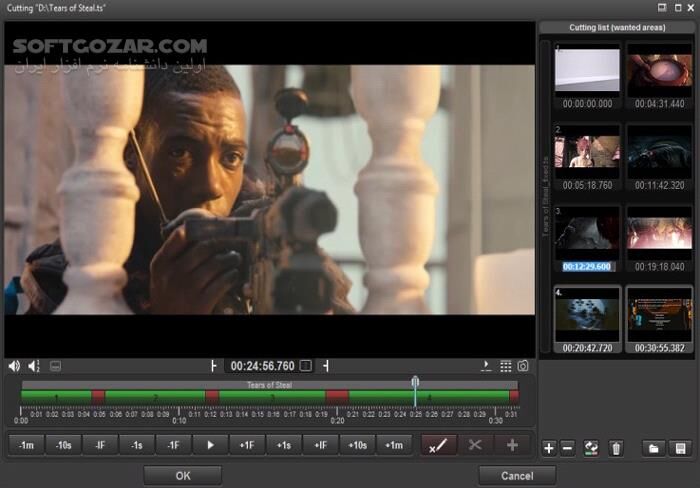Delete the cutting list with trash icon
700x488 pixels.
(616, 448)
